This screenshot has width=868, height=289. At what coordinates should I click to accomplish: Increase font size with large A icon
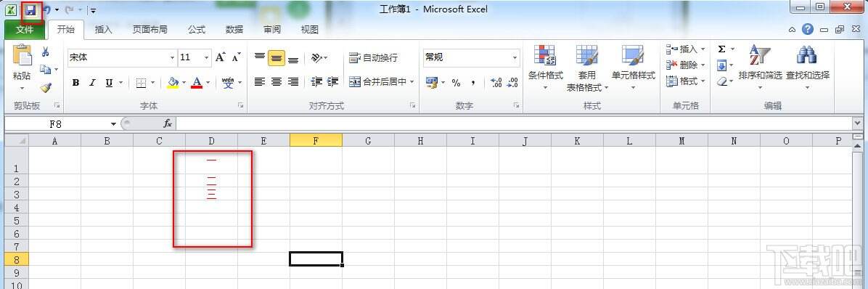(221, 57)
